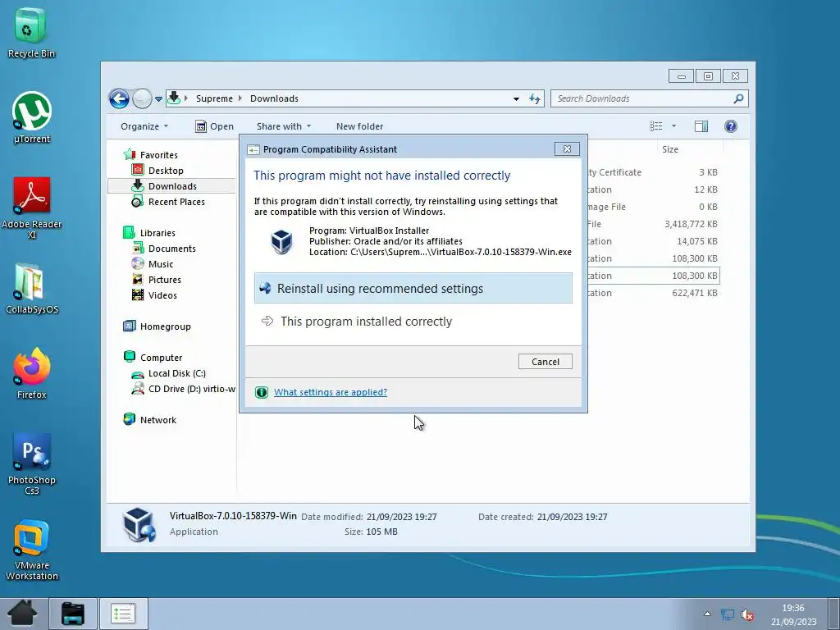Screen dimensions: 840x630
Task: Click the muted volume tray icon
Action: click(747, 614)
